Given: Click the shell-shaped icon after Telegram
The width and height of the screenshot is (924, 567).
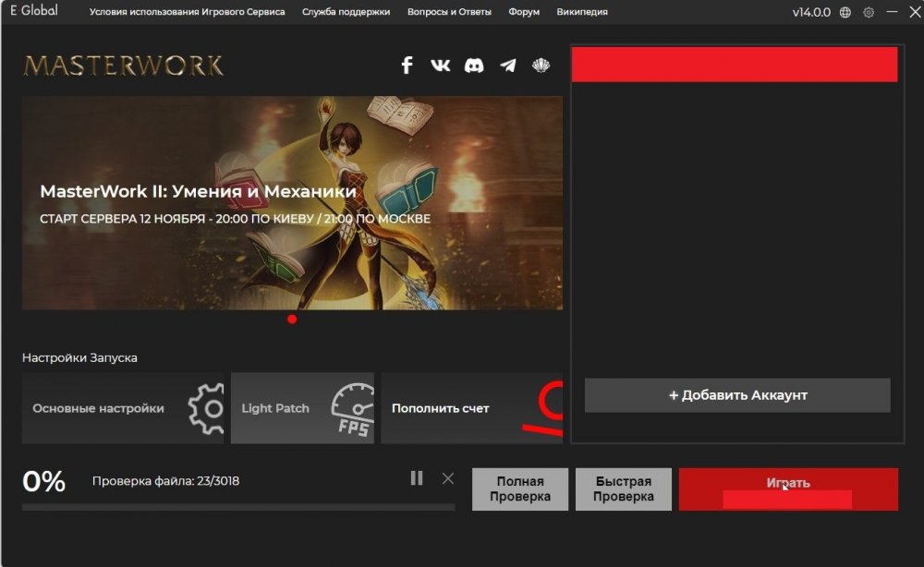Looking at the screenshot, I should (x=541, y=66).
